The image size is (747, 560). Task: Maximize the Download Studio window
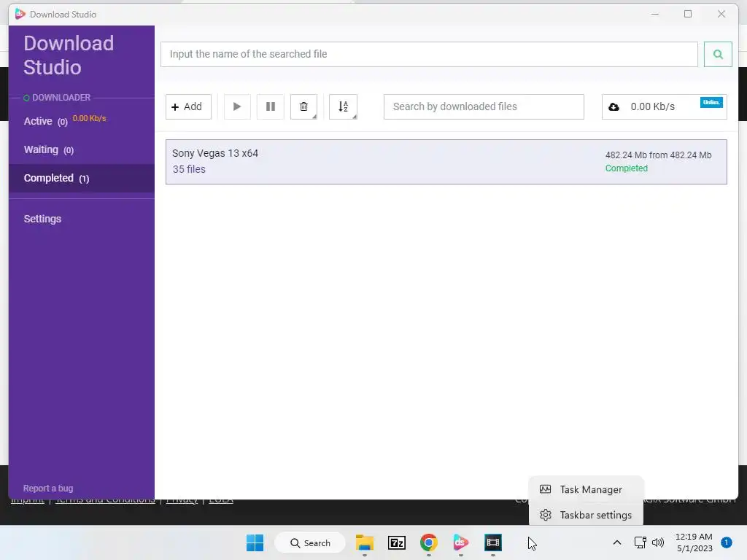(x=688, y=15)
